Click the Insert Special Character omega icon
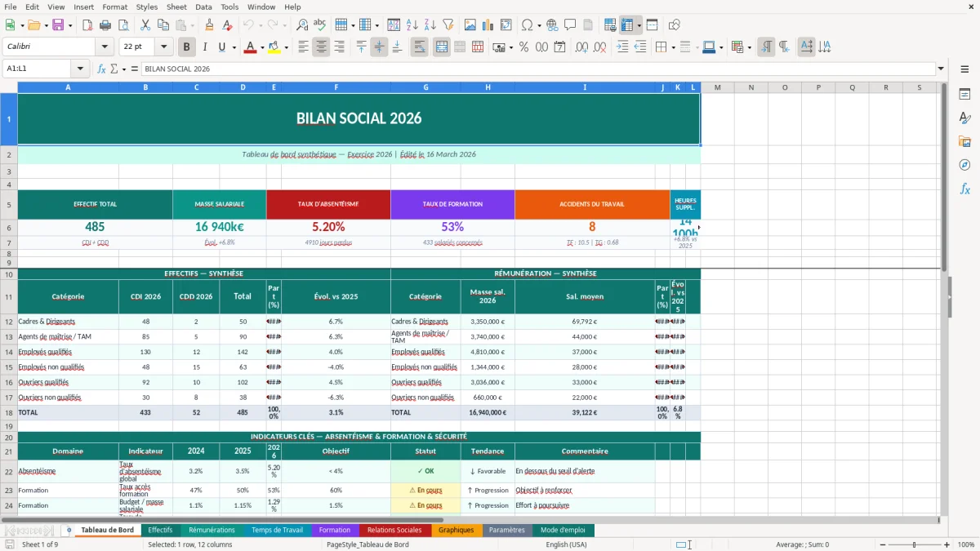This screenshot has width=980, height=551. [527, 25]
